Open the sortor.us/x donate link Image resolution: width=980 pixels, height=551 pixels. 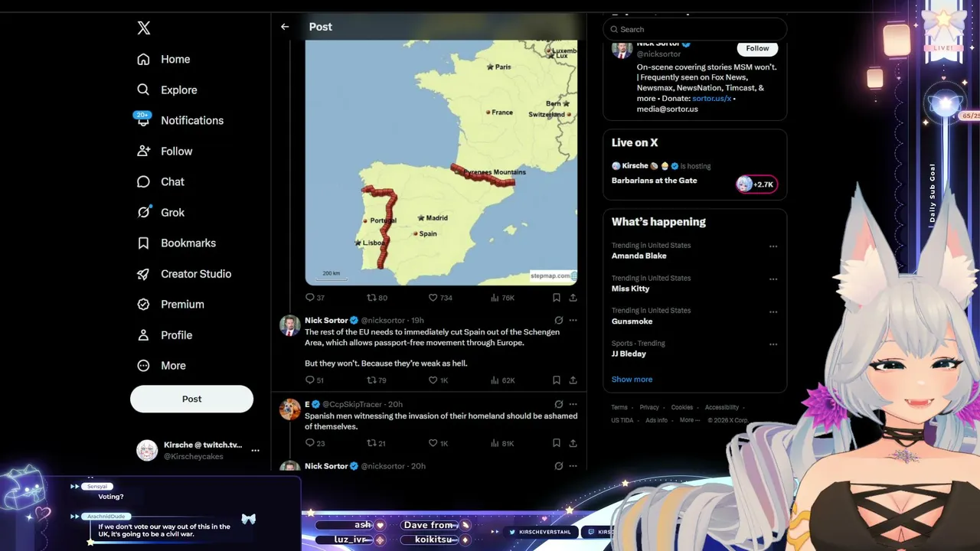711,99
